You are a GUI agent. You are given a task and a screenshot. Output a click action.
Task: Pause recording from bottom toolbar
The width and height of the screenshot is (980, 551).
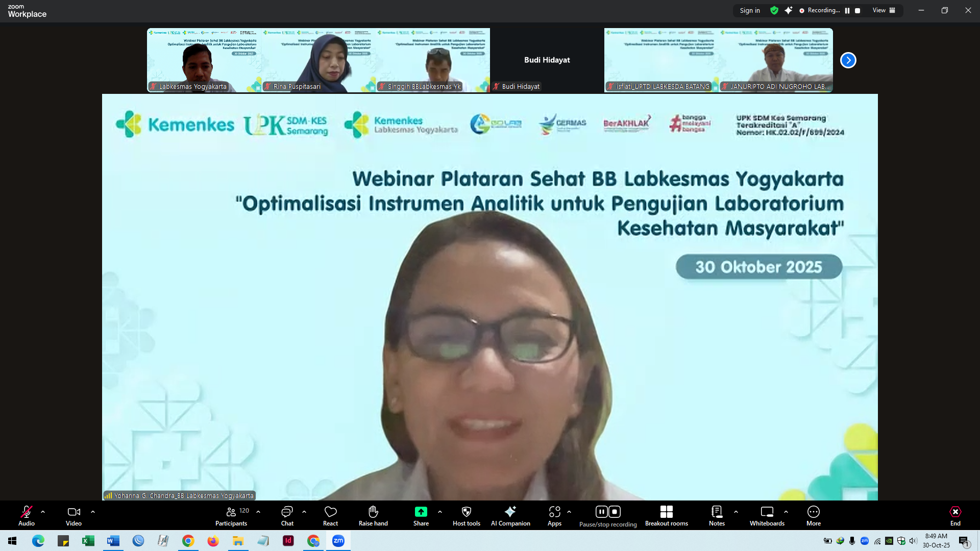coord(602,511)
